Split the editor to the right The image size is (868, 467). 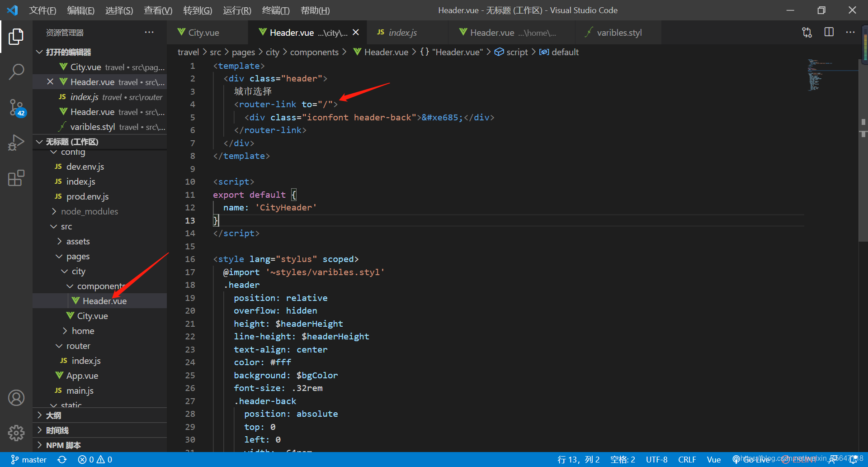pos(829,32)
